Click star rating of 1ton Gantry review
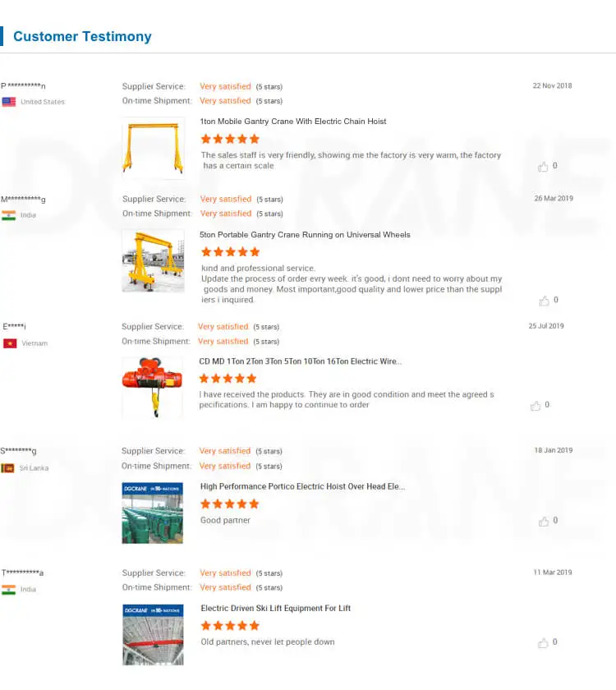This screenshot has height=690, width=616. pyautogui.click(x=230, y=139)
